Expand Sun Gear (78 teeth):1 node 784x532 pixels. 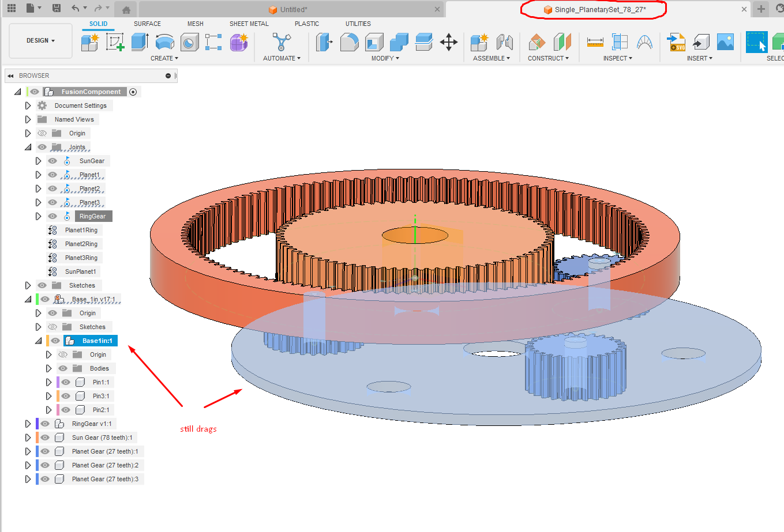(28, 437)
